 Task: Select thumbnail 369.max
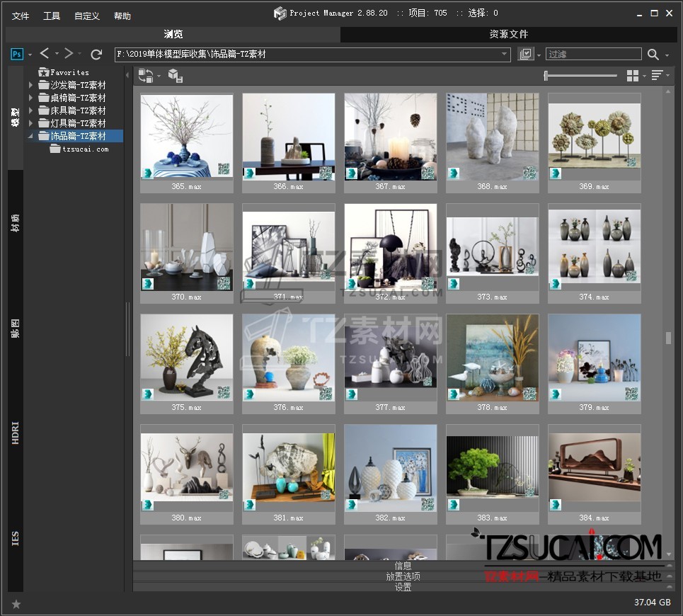coord(594,143)
